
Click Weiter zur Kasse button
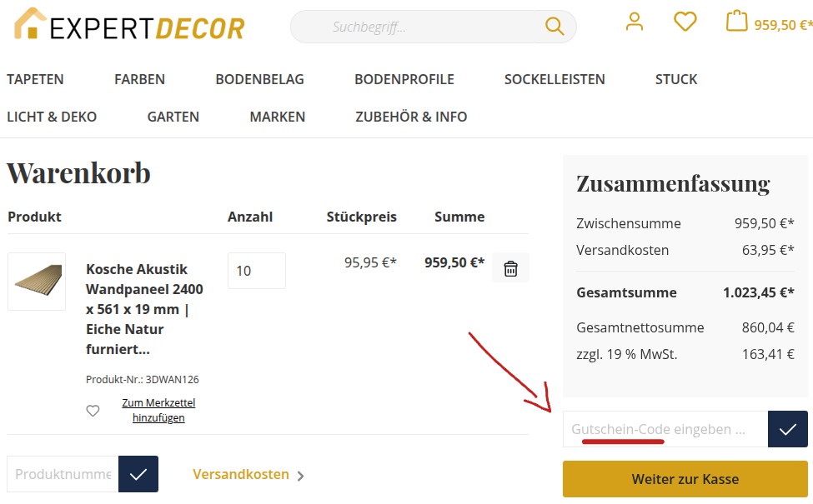(x=685, y=479)
